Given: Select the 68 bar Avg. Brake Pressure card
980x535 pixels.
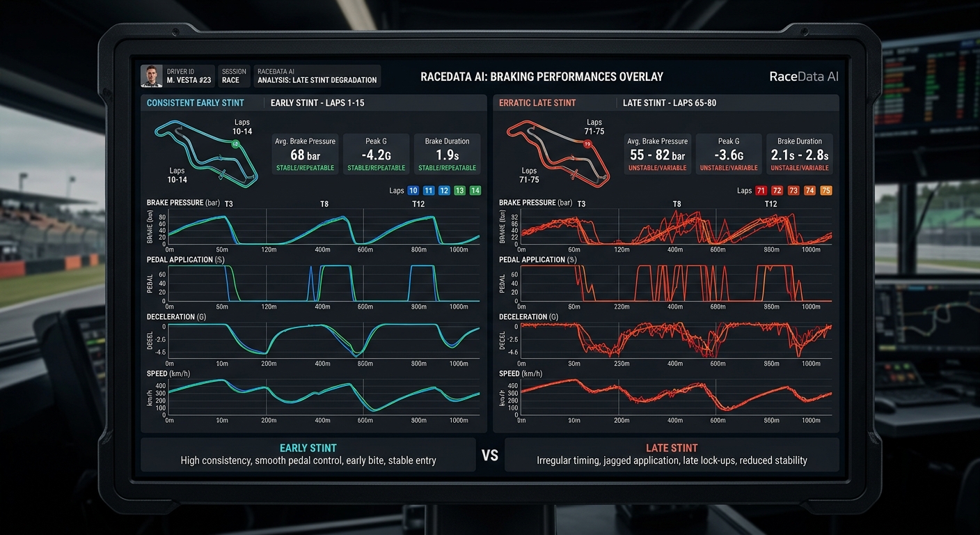Looking at the screenshot, I should [306, 154].
